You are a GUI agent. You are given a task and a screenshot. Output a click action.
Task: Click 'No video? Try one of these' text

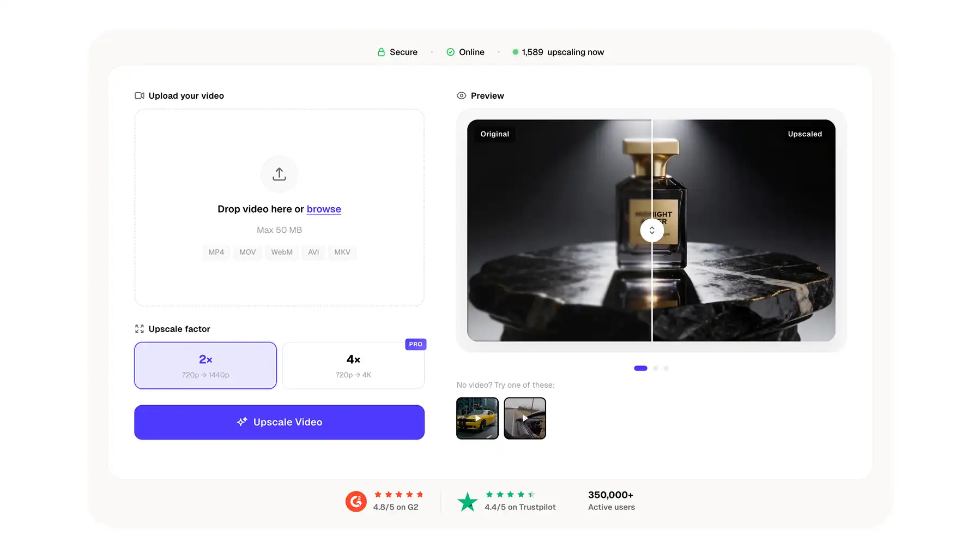505,385
